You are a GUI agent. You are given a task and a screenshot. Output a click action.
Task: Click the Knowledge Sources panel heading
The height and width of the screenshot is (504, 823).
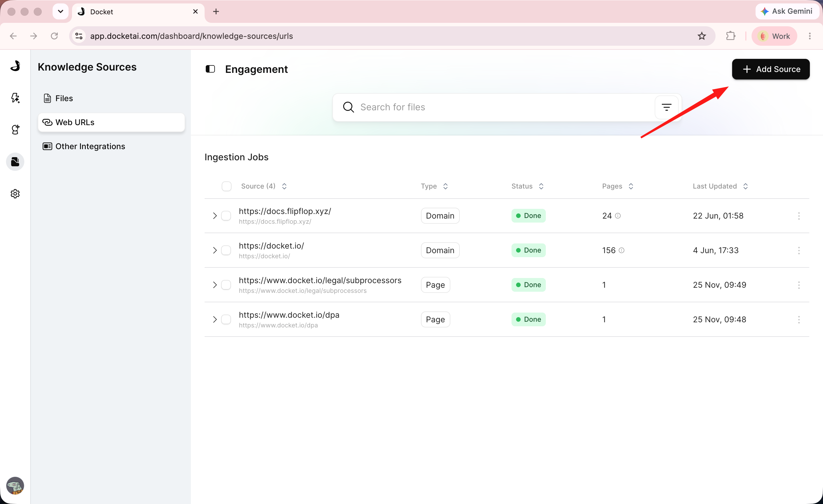[x=87, y=67]
